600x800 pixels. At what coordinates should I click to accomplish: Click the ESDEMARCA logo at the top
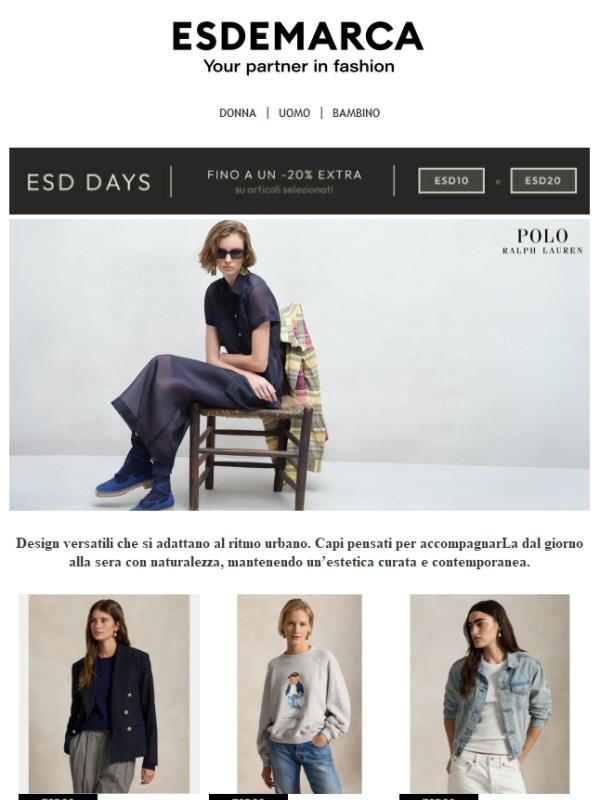[298, 36]
